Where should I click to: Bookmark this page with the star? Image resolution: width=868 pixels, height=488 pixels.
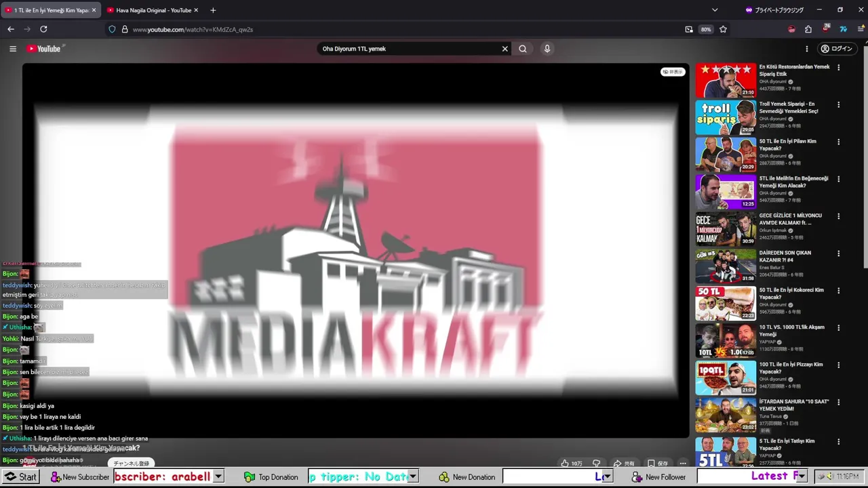pos(723,29)
